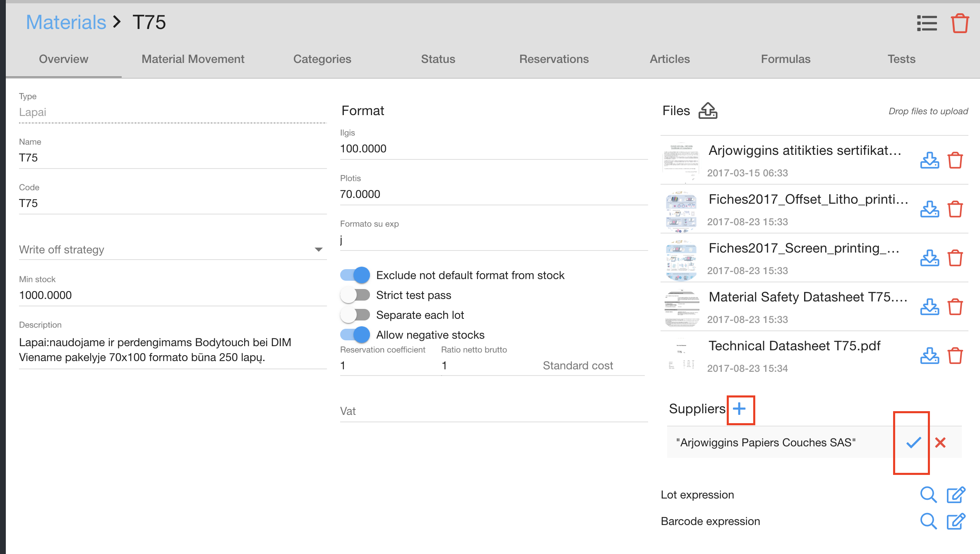Download the Technical Datasheet T75.pdf file
Screen dimensions: 980x554
(930, 356)
